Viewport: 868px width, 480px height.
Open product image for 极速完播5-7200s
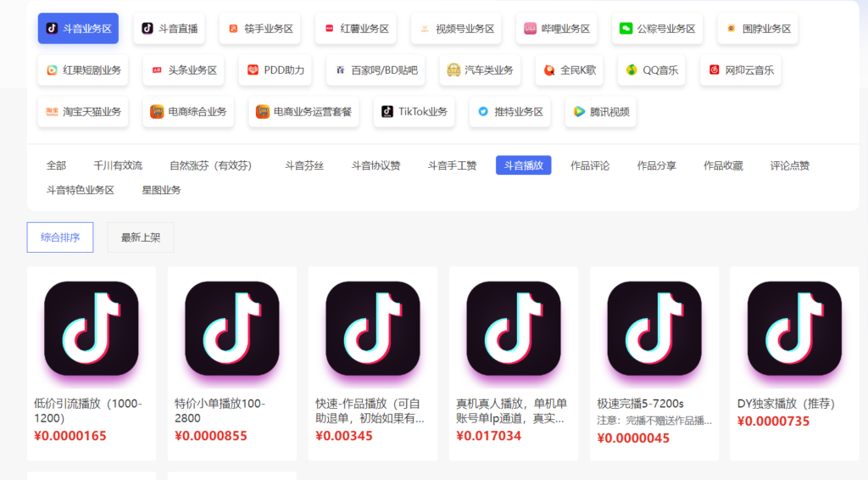pyautogui.click(x=654, y=328)
